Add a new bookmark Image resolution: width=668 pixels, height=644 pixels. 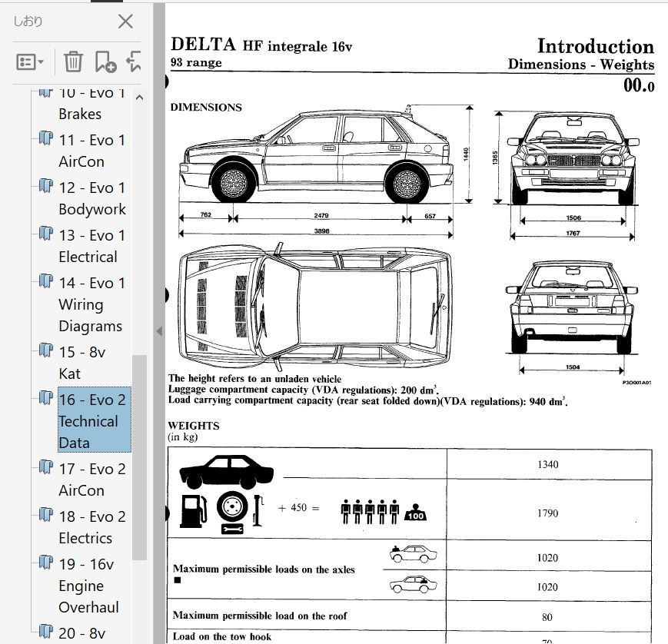[x=105, y=61]
